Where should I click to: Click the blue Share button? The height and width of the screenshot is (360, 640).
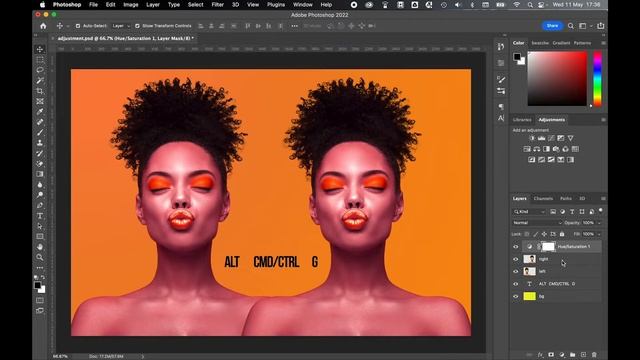click(552, 26)
